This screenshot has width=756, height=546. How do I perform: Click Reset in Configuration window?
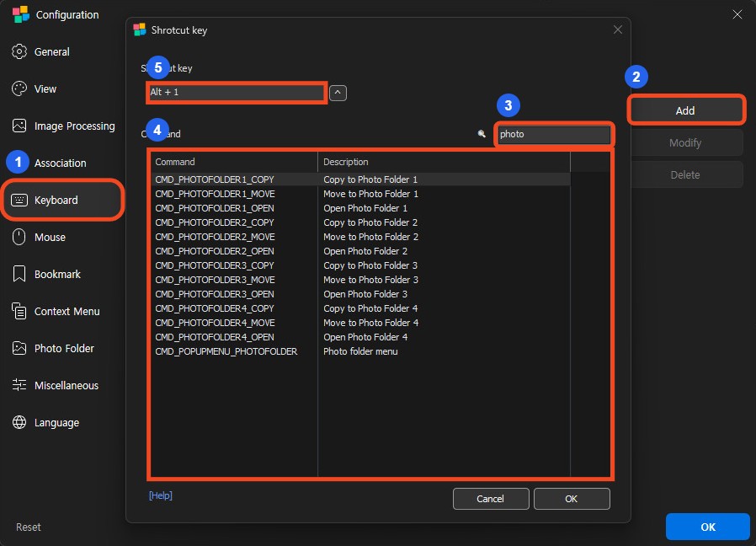pyautogui.click(x=29, y=527)
